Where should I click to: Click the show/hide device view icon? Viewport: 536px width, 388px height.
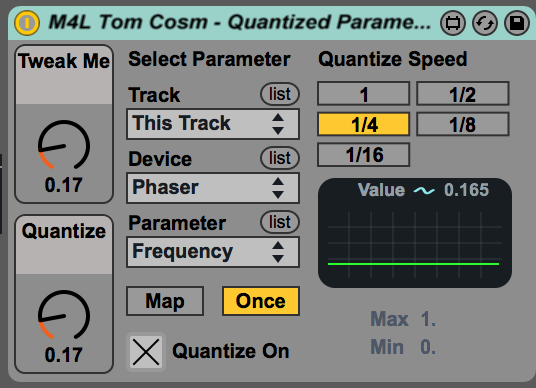click(x=453, y=23)
